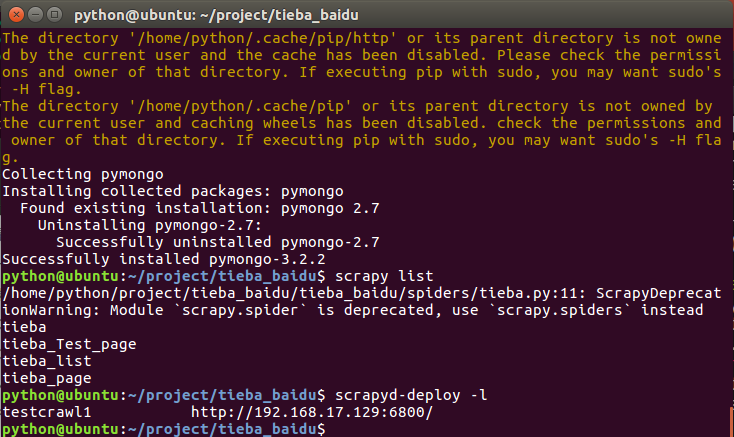Click the http://192.168.17.129:6800/ URL
734x437 pixels.
coord(312,412)
